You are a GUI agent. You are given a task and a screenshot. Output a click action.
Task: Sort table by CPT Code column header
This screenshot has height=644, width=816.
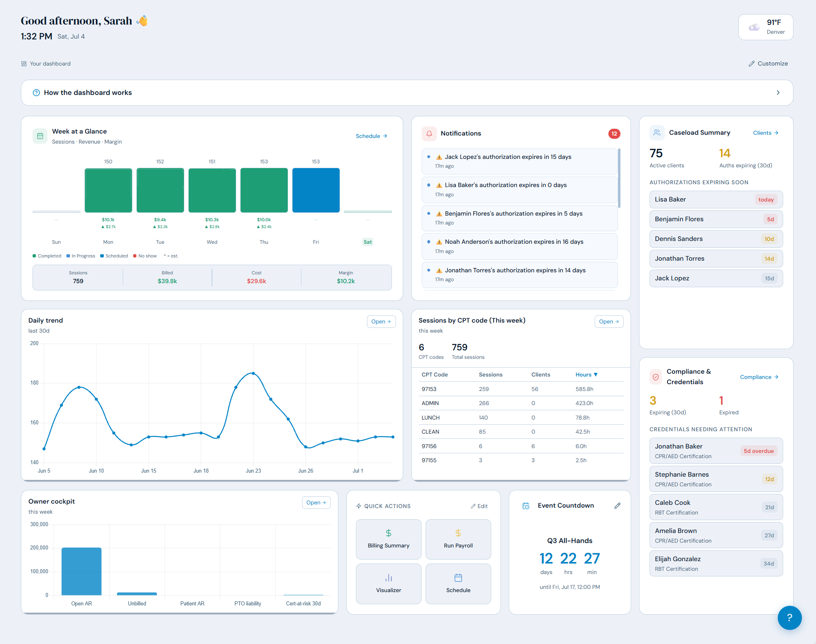point(435,374)
